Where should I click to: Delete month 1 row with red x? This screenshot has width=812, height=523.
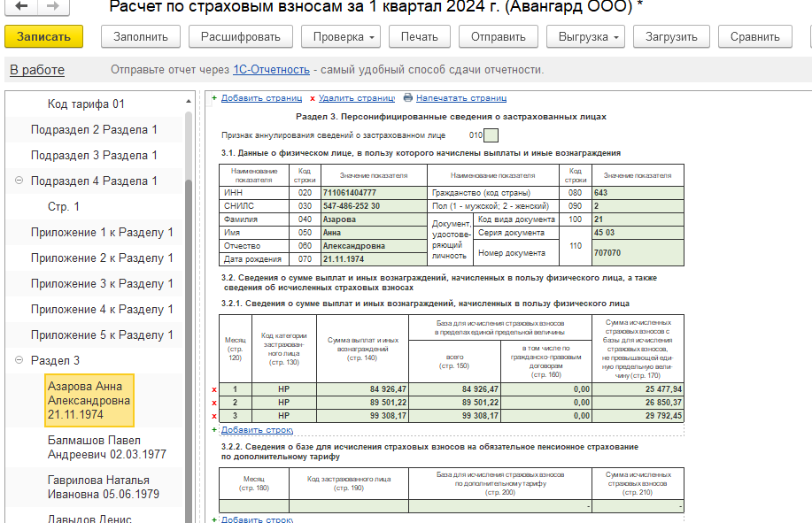(214, 389)
